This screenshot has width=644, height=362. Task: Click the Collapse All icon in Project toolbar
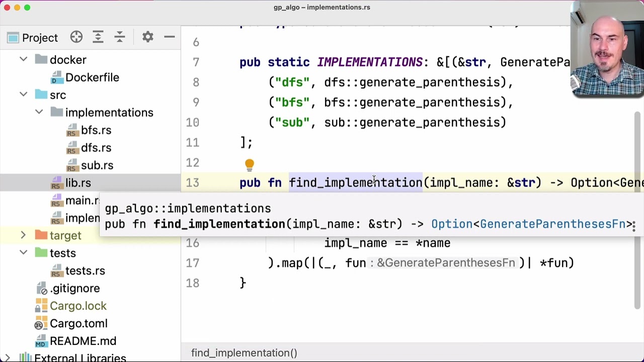click(x=120, y=37)
